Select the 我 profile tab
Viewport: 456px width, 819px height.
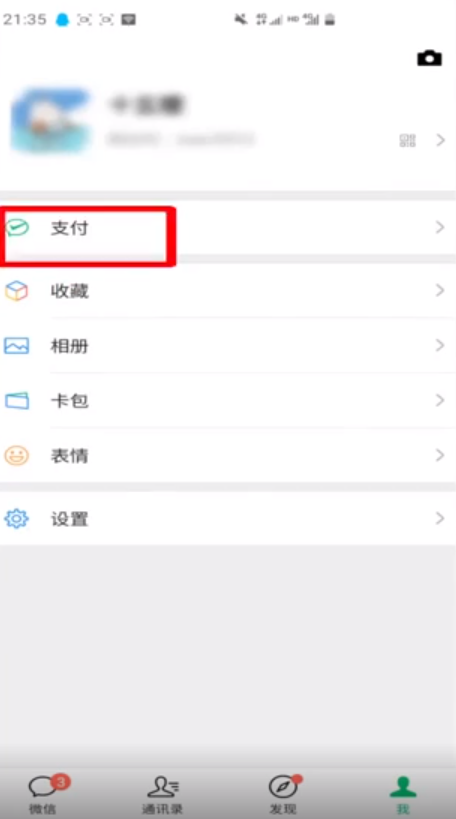(403, 793)
